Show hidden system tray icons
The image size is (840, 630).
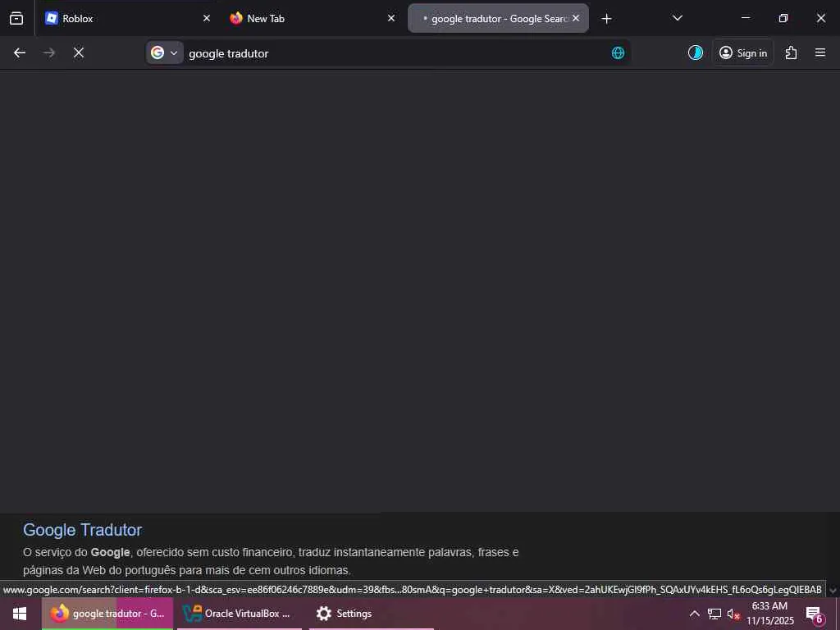[x=694, y=614]
